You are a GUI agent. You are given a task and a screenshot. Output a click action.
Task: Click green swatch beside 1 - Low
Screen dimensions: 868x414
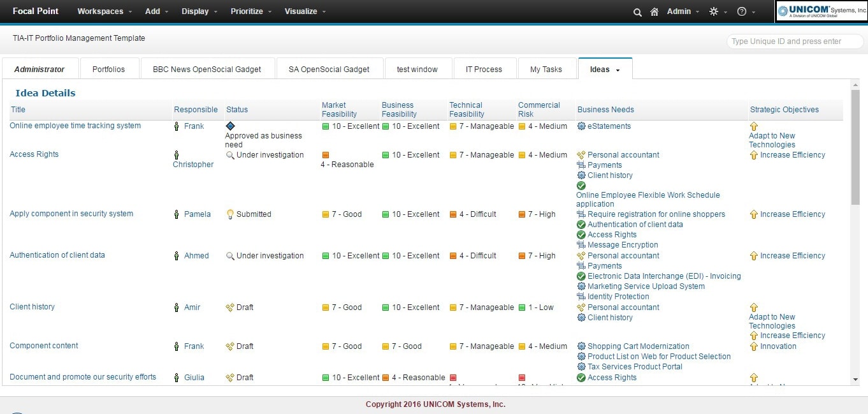pos(522,307)
